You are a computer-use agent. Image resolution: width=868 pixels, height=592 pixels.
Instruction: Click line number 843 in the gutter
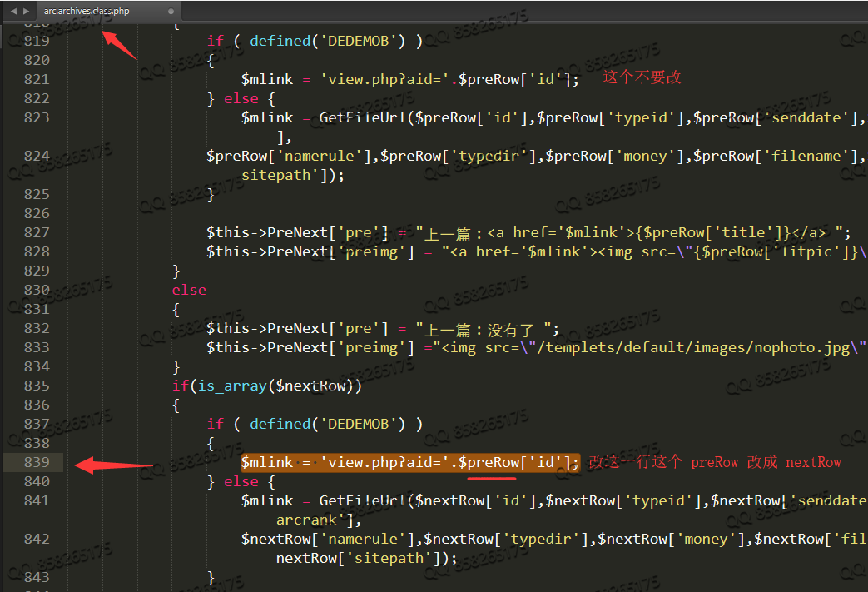point(37,577)
